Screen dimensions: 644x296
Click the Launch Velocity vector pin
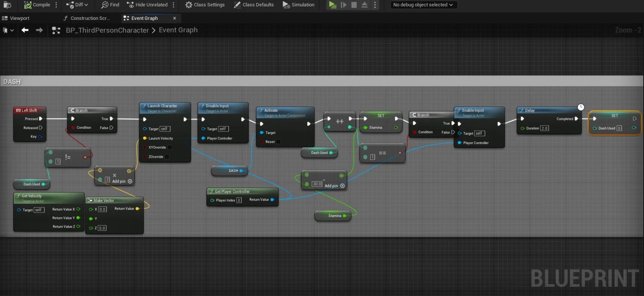[x=145, y=138]
